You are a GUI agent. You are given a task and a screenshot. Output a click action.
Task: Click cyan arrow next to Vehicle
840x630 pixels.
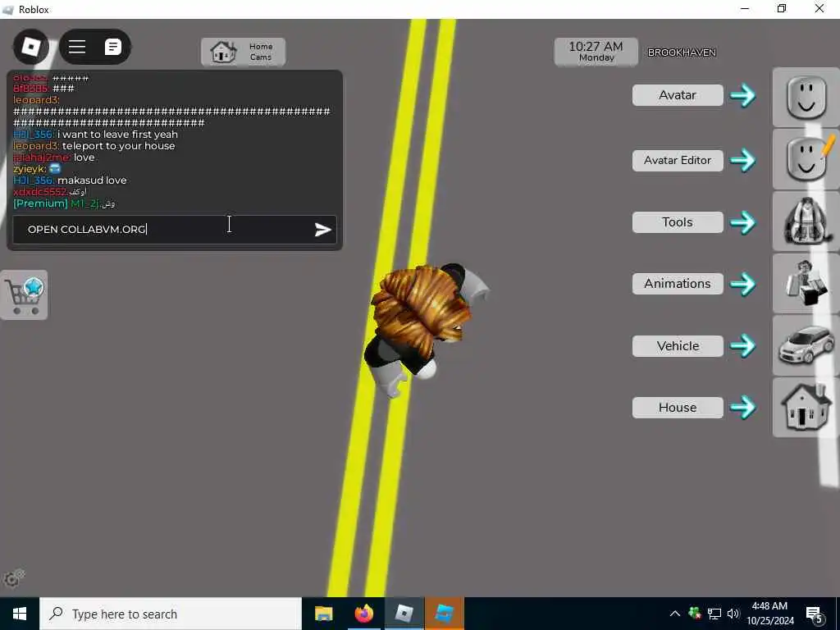[743, 346]
